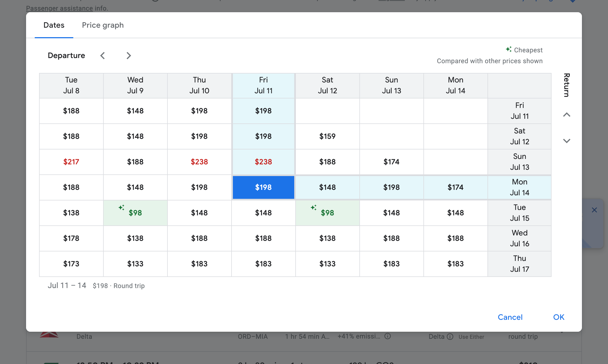This screenshot has height=364, width=608.
Task: Click the sparkle icon beside the $98 fare
Action: [122, 207]
